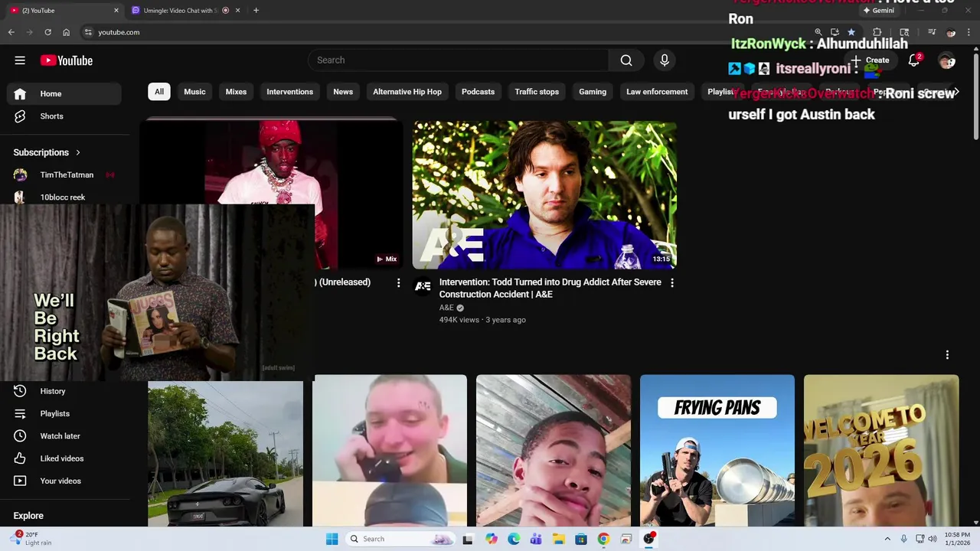Open a new browser tab
Viewport: 980px width, 551px height.
(256, 11)
